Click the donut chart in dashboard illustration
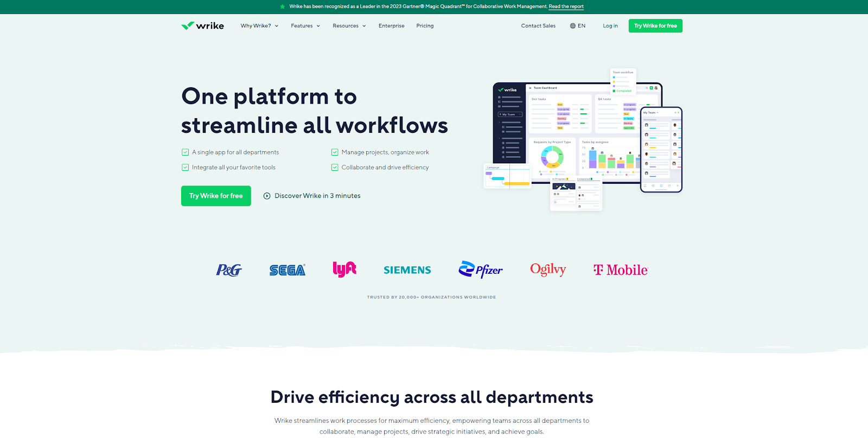 [x=552, y=158]
